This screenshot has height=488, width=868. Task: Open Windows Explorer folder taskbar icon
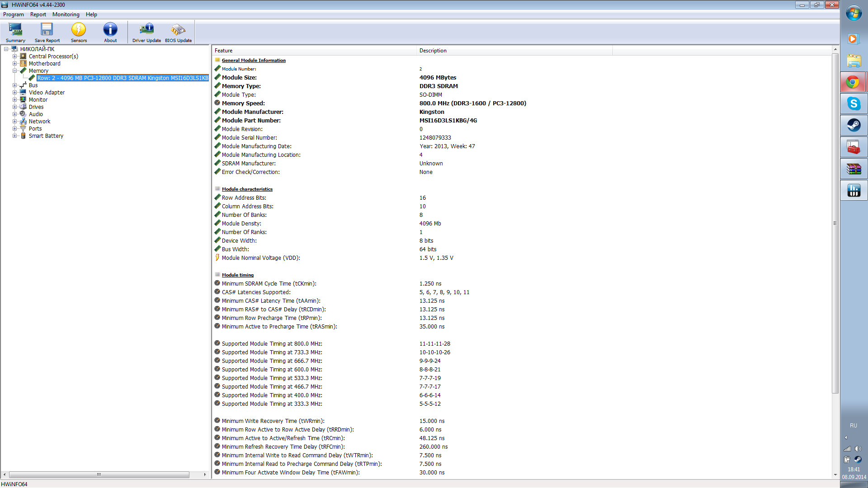coord(854,61)
